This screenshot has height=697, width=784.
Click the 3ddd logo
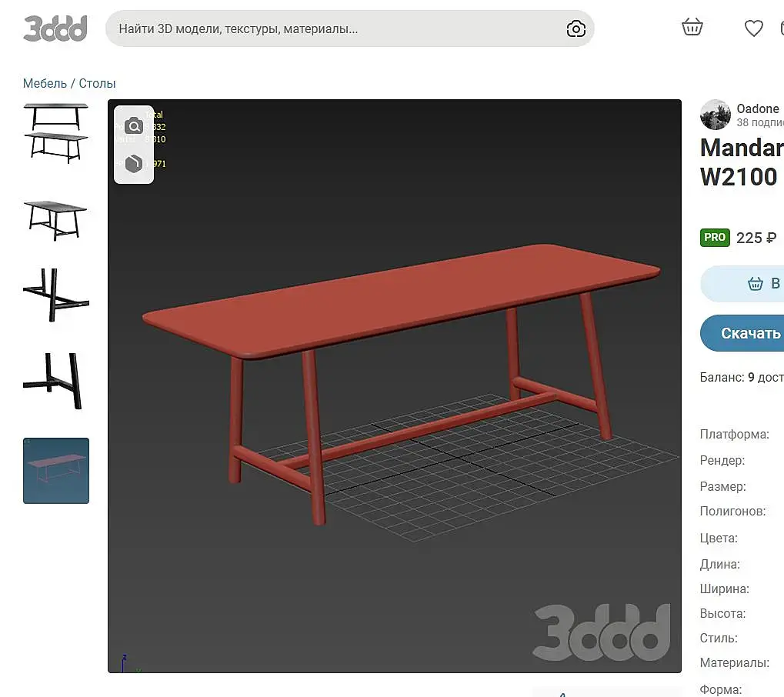click(55, 28)
